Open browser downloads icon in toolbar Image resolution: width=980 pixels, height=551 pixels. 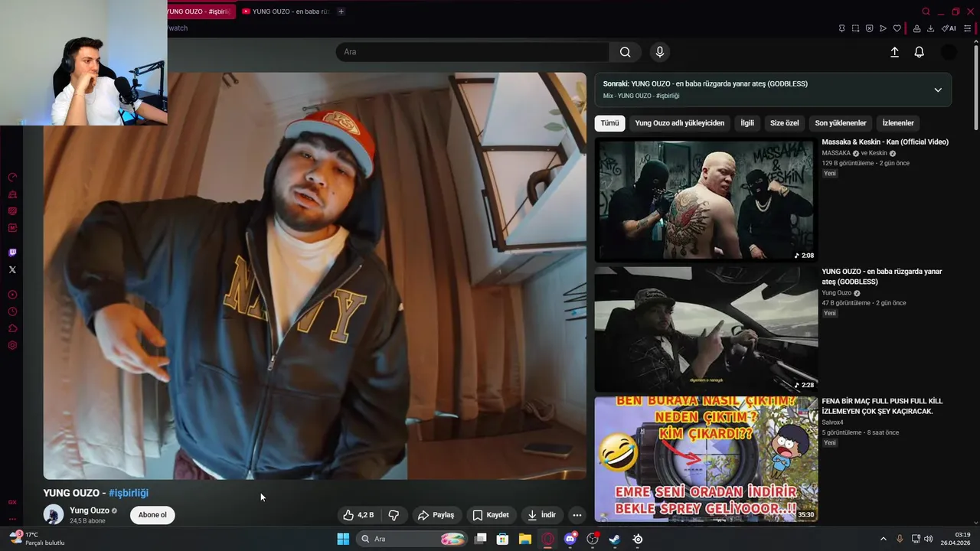[930, 28]
